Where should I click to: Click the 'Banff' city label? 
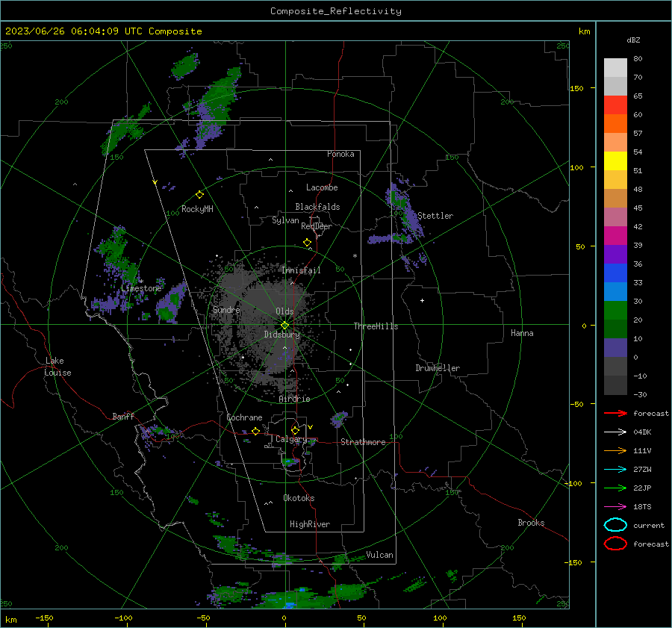tap(123, 416)
